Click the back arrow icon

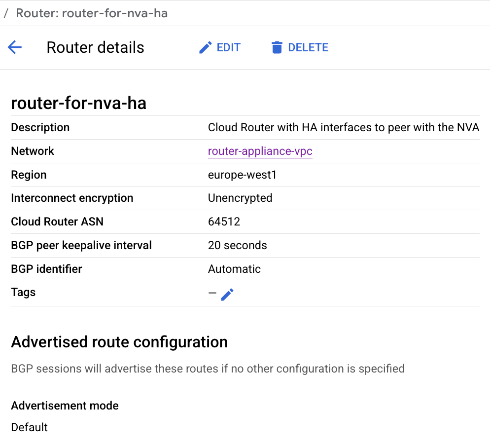click(x=15, y=47)
